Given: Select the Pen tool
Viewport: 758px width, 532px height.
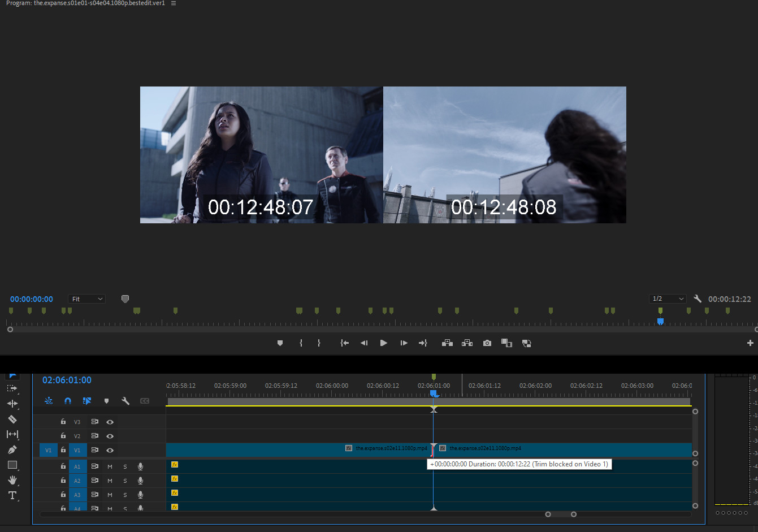Looking at the screenshot, I should 12,449.
